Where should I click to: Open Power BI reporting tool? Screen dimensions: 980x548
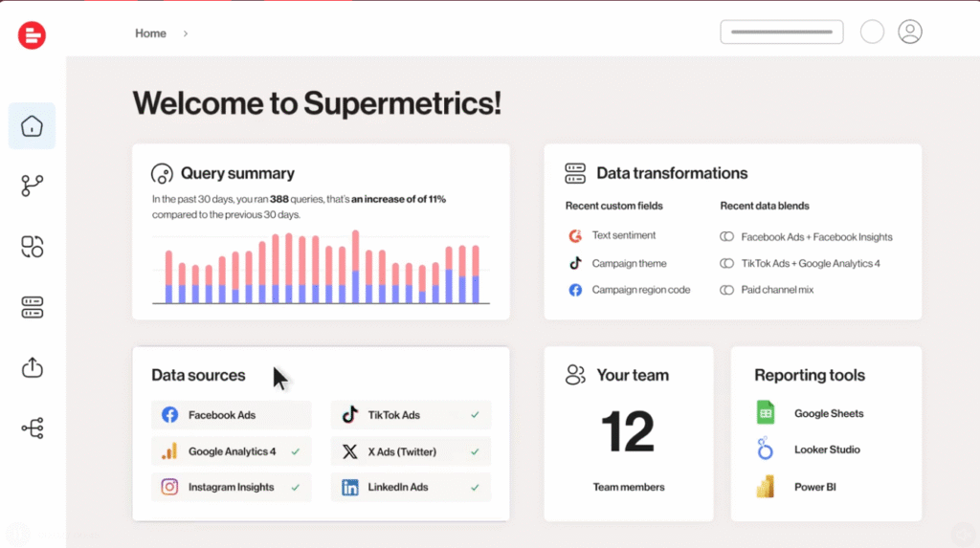click(x=815, y=488)
